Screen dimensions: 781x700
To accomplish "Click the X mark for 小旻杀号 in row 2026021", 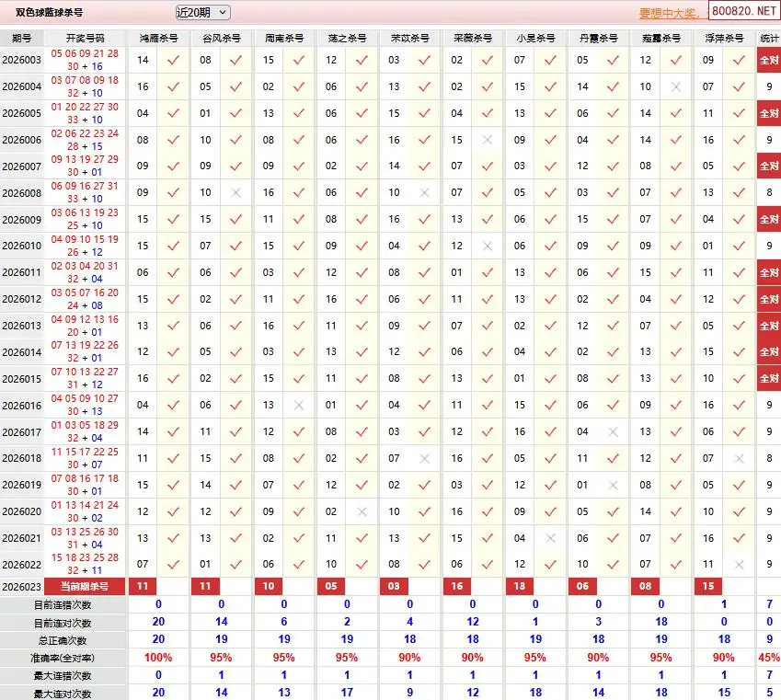I will [x=550, y=539].
